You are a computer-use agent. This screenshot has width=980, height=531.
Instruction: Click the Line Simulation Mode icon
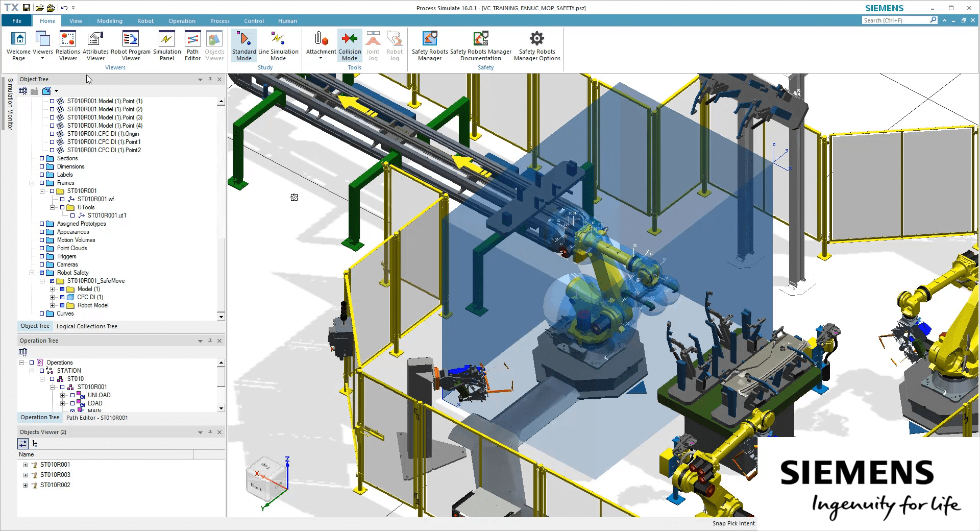tap(277, 45)
